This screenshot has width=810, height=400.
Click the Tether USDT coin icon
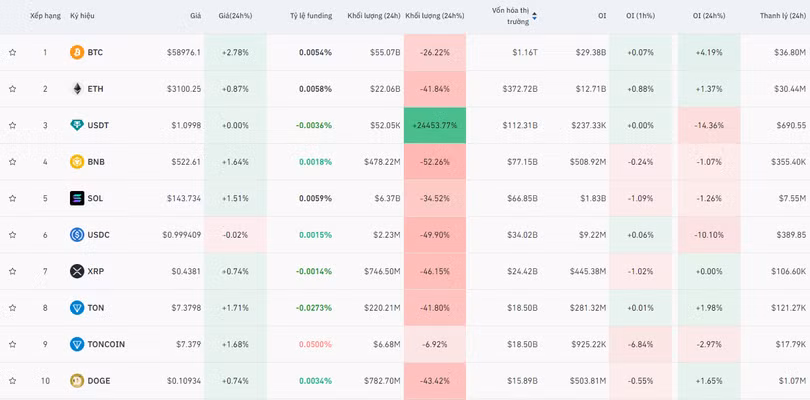click(x=77, y=125)
